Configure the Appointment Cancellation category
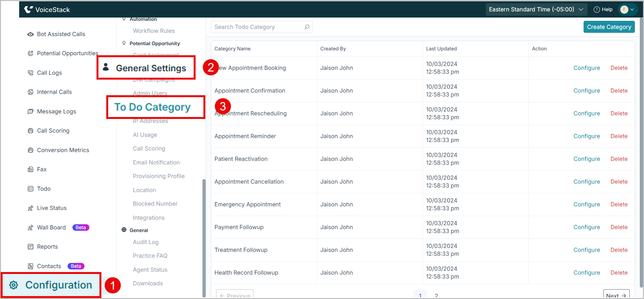This screenshot has width=644, height=299. click(x=586, y=182)
